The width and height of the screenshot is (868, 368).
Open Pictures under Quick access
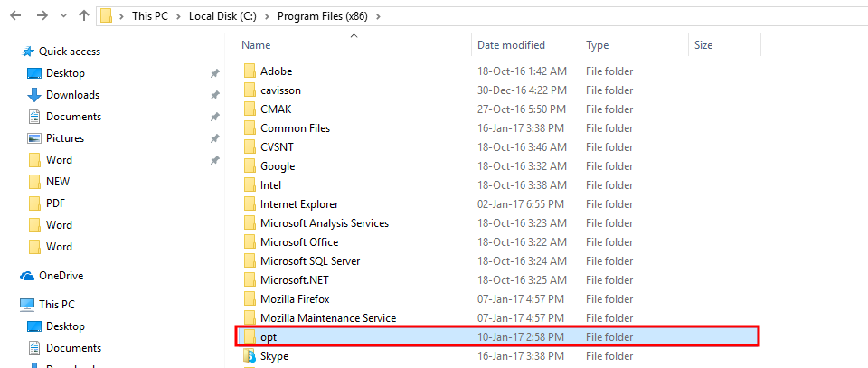(x=65, y=137)
